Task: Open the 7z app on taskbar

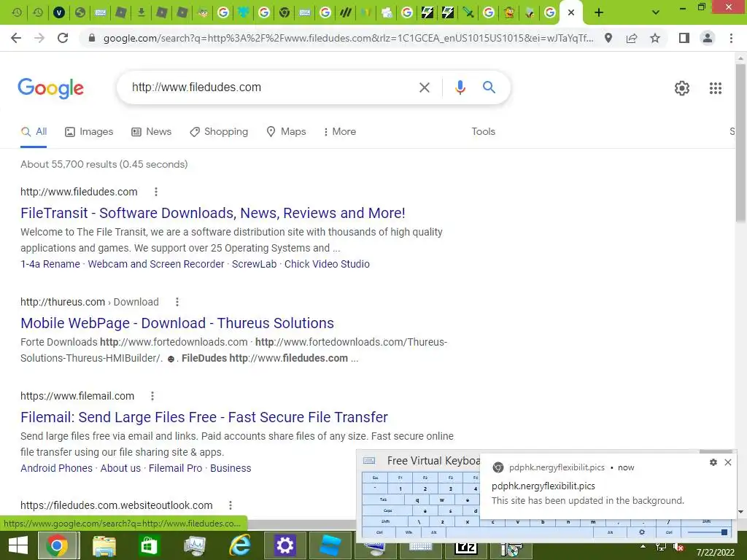Action: (466, 548)
